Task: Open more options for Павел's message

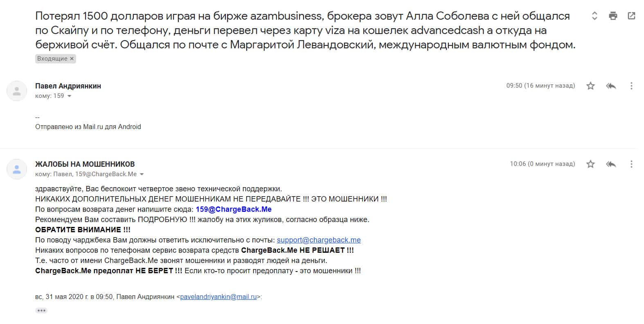Action: point(631,86)
